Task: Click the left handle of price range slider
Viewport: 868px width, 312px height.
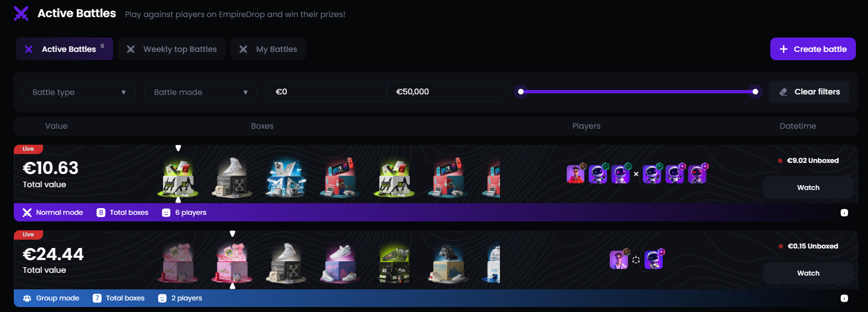Action: (521, 92)
